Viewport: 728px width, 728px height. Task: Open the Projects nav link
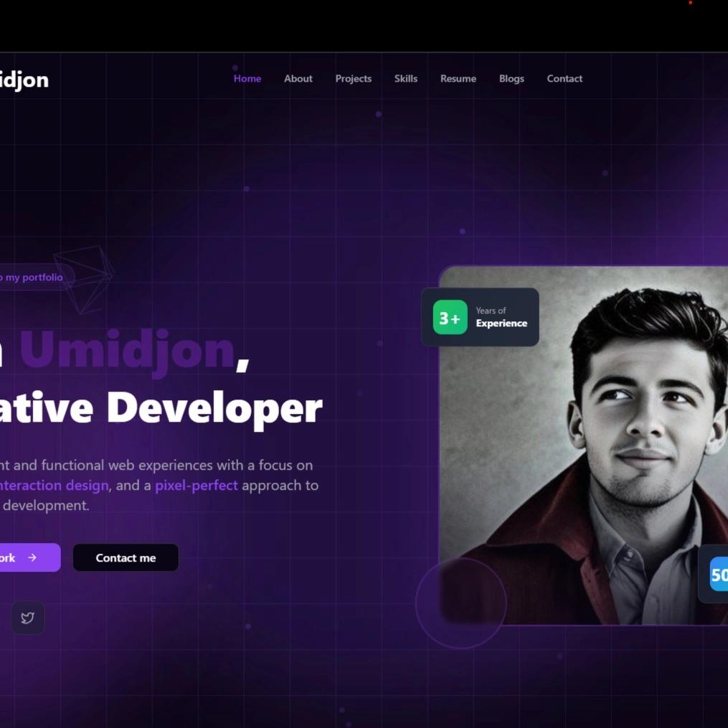353,79
